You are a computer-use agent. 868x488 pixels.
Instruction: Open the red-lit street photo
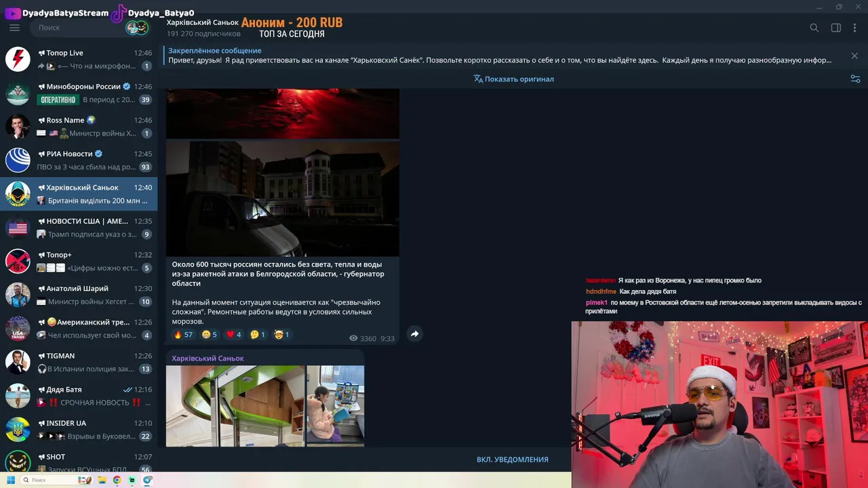pos(283,113)
